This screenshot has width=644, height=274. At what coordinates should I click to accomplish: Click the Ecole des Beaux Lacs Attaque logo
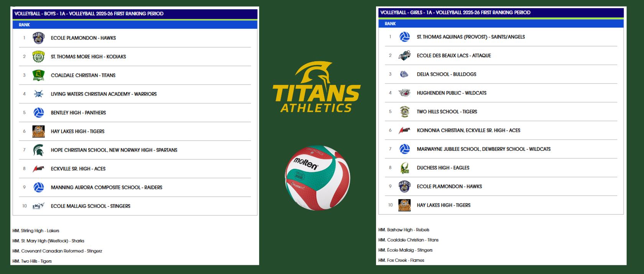404,55
